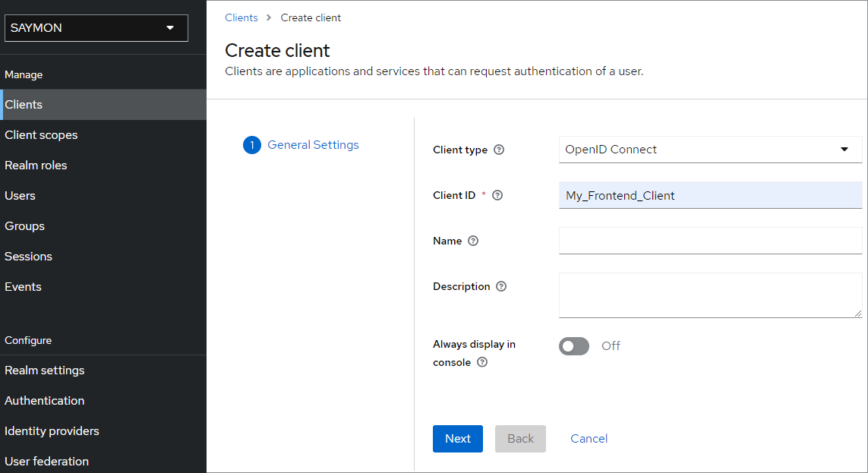Open the Groups section

103,226
